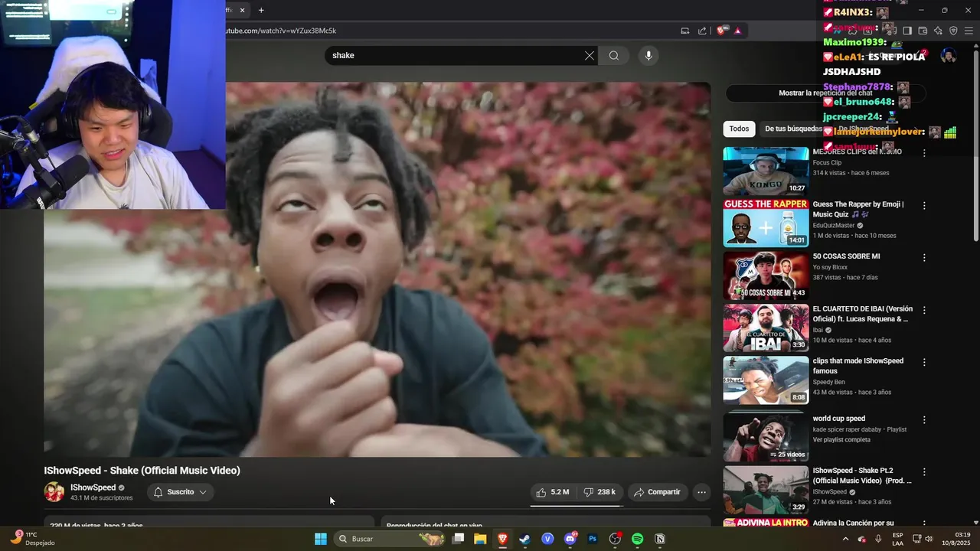980x551 pixels.
Task: Click the Compartir share button
Action: point(657,492)
